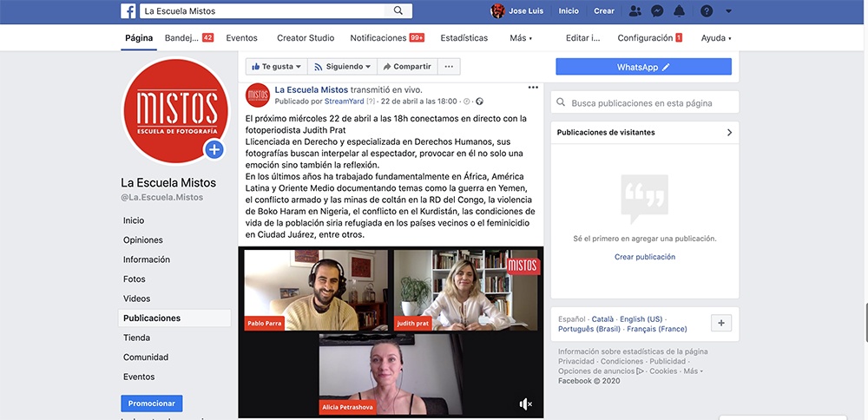Click the post audience globe icon

coord(479,102)
